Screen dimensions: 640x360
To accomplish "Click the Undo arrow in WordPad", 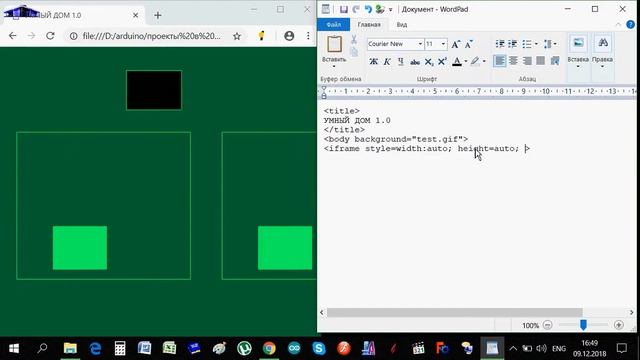I will tap(368, 9).
